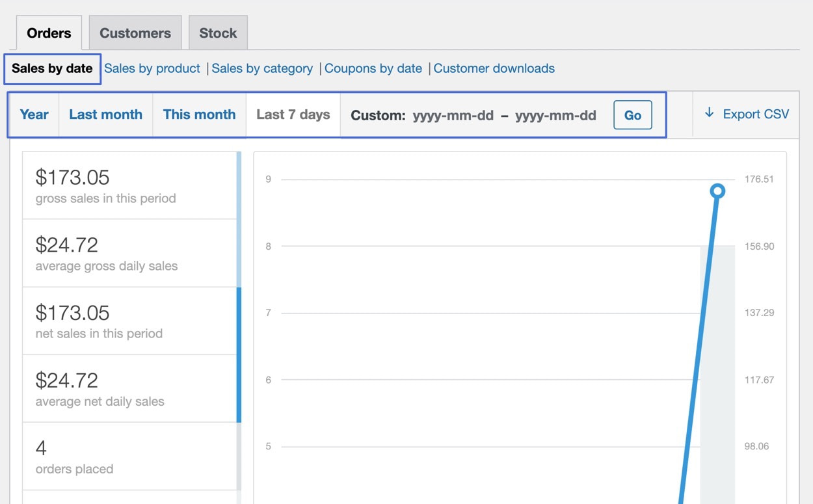Filter the report by Year
The image size is (813, 504).
click(33, 114)
